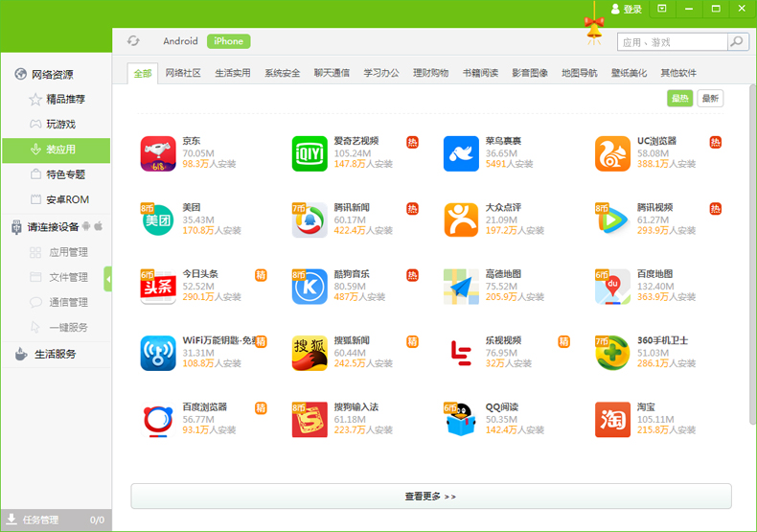Select the QQ阅读 app icon
The height and width of the screenshot is (532, 757).
(461, 420)
